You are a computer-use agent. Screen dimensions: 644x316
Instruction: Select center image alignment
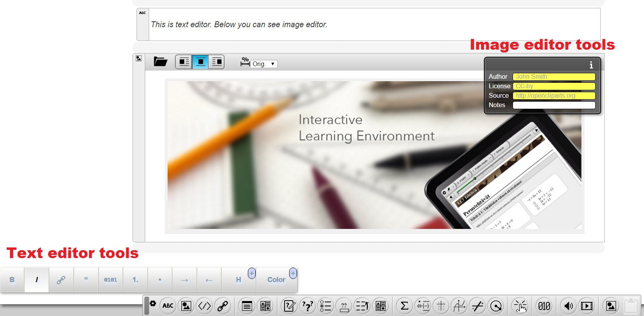coord(200,62)
